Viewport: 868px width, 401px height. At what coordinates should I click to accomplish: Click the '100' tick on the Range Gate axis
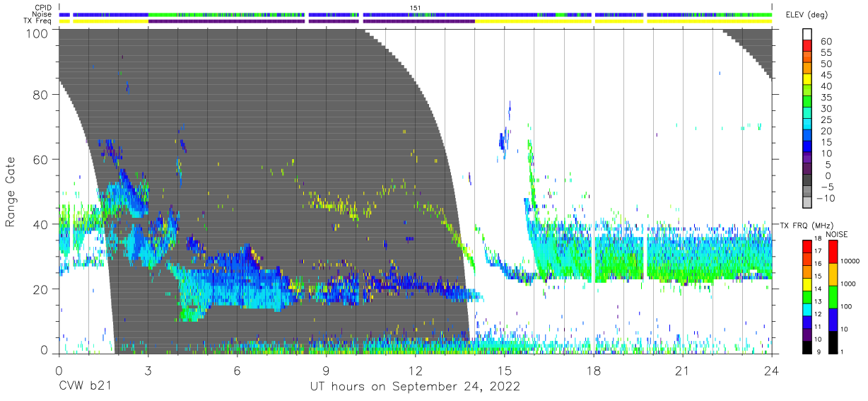pyautogui.click(x=36, y=34)
